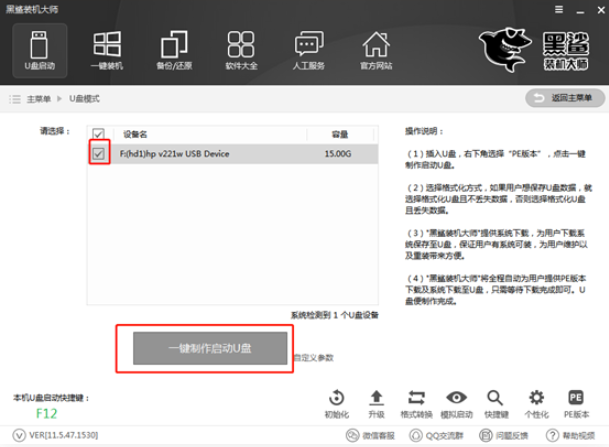Image resolution: width=609 pixels, height=447 pixels.
Task: Open QQ交流群 link
Action: 437,436
